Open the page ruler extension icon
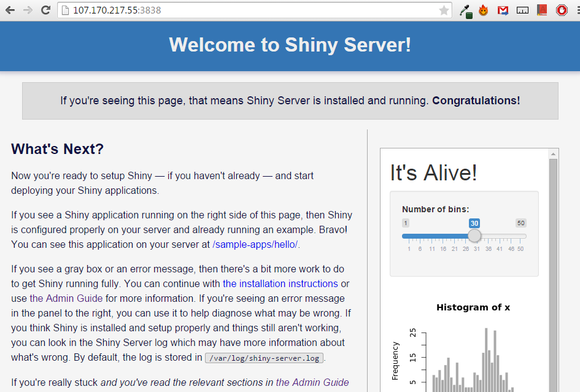The width and height of the screenshot is (580, 392). click(x=522, y=10)
